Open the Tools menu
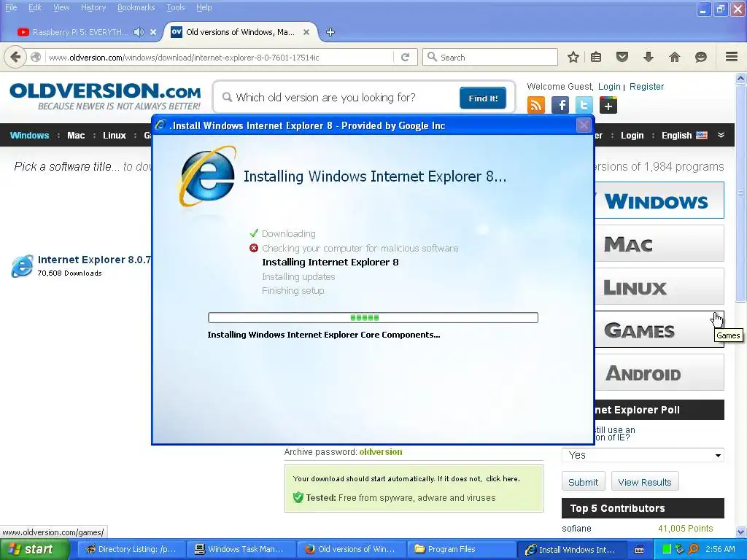Screen dimensions: 747x560 click(176, 7)
